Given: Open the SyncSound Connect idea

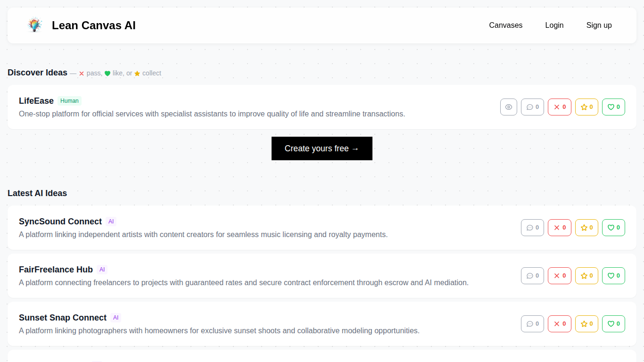Looking at the screenshot, I should coord(60,222).
